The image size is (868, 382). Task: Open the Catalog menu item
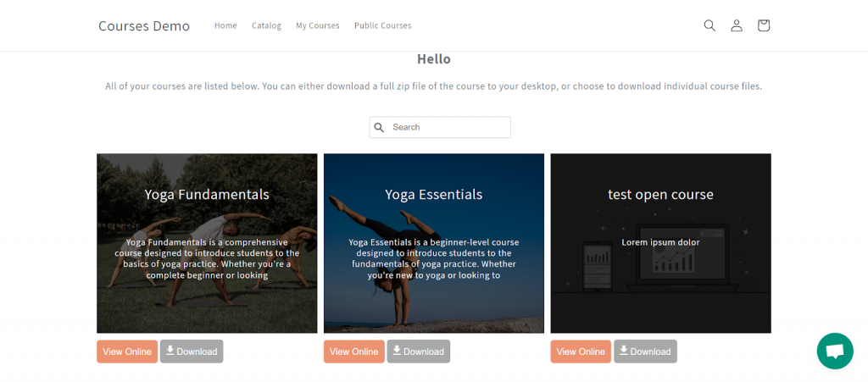266,25
